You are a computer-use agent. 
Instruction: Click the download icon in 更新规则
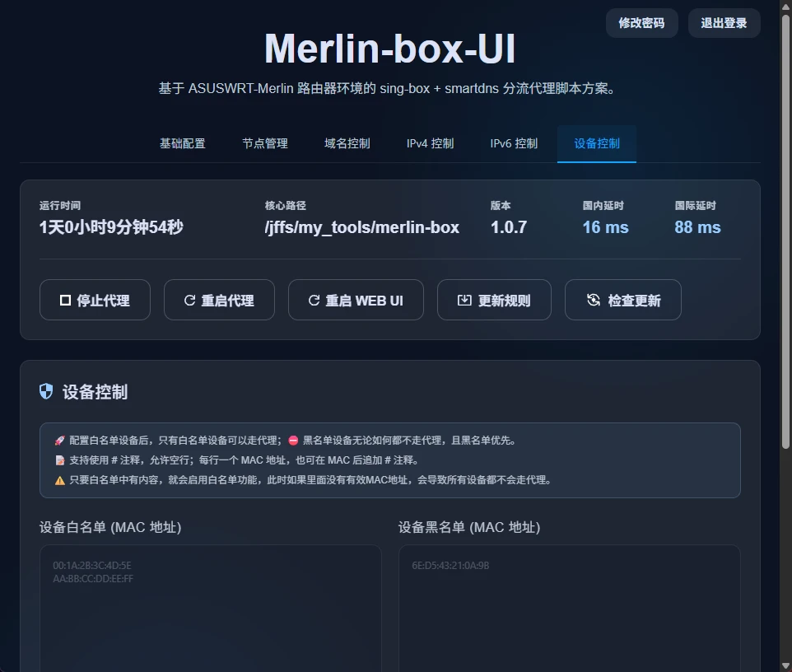click(464, 300)
